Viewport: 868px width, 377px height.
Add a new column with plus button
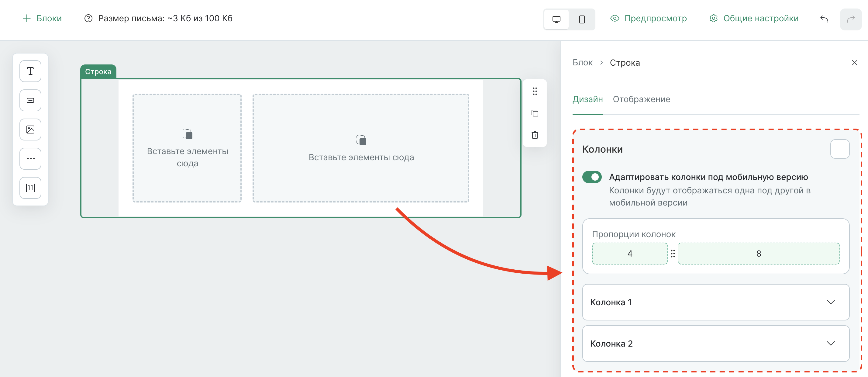coord(840,149)
